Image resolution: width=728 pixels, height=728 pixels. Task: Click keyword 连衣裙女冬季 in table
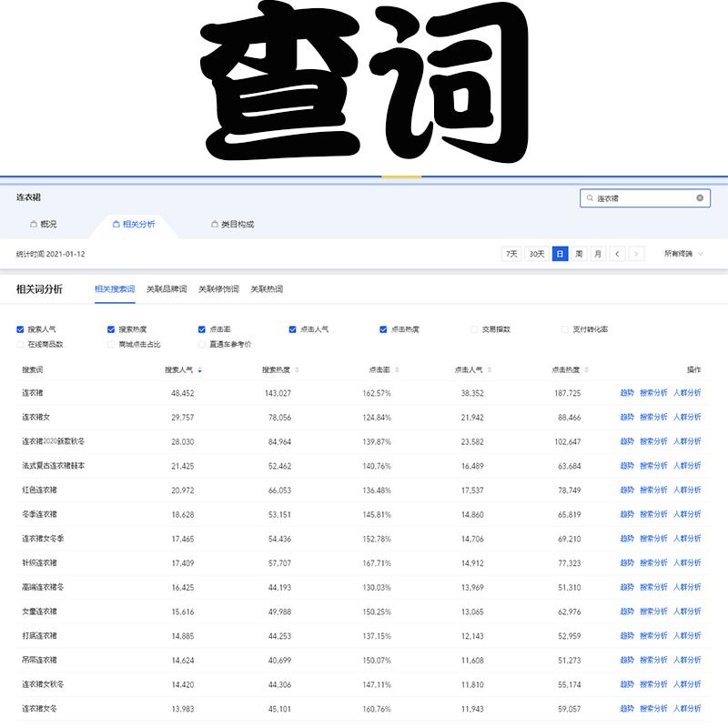[43, 539]
